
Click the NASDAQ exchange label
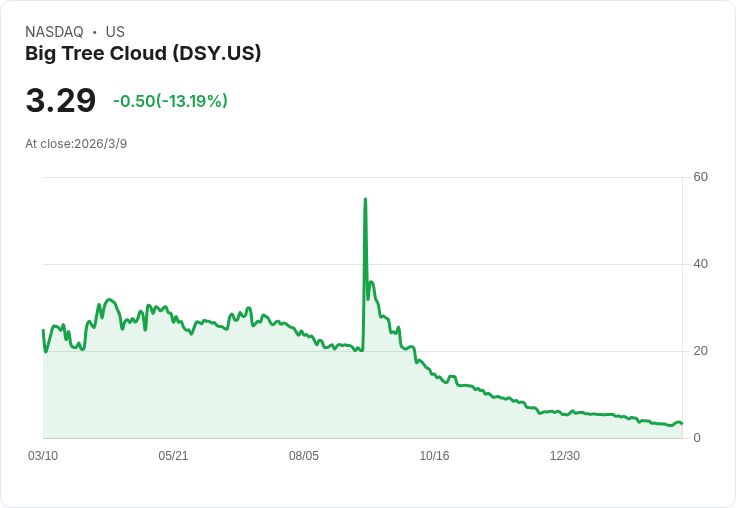pyautogui.click(x=54, y=32)
